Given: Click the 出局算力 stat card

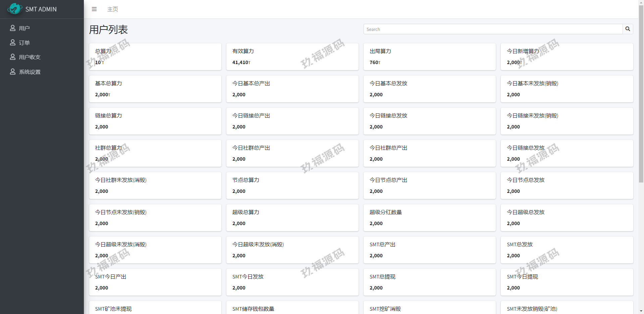Looking at the screenshot, I should pos(429,57).
